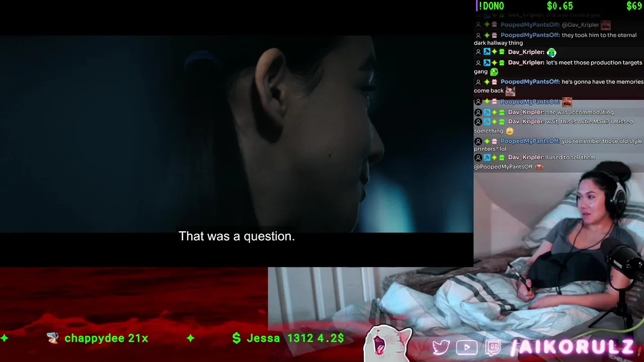Click the message 'he's gonna have the memories'
This screenshot has width=644, height=362.
603,82
